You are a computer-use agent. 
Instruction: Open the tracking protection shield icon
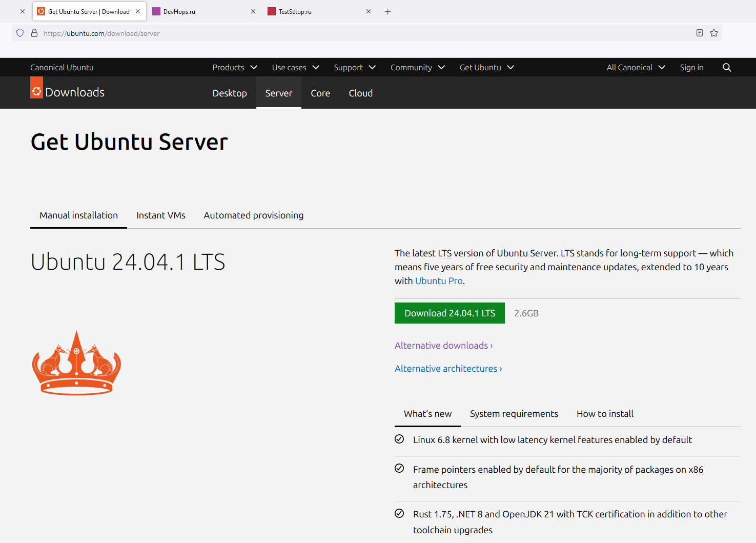coord(20,33)
